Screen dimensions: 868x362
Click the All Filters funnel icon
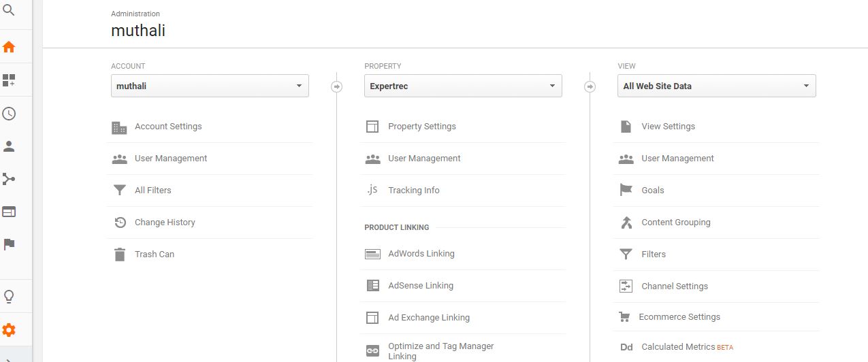(x=120, y=191)
